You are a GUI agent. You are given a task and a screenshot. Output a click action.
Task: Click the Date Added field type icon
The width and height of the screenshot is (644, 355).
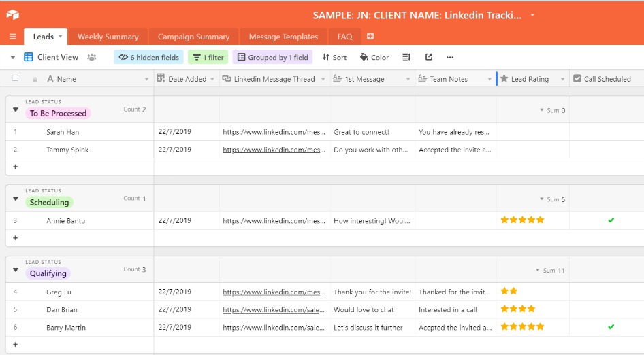click(161, 78)
